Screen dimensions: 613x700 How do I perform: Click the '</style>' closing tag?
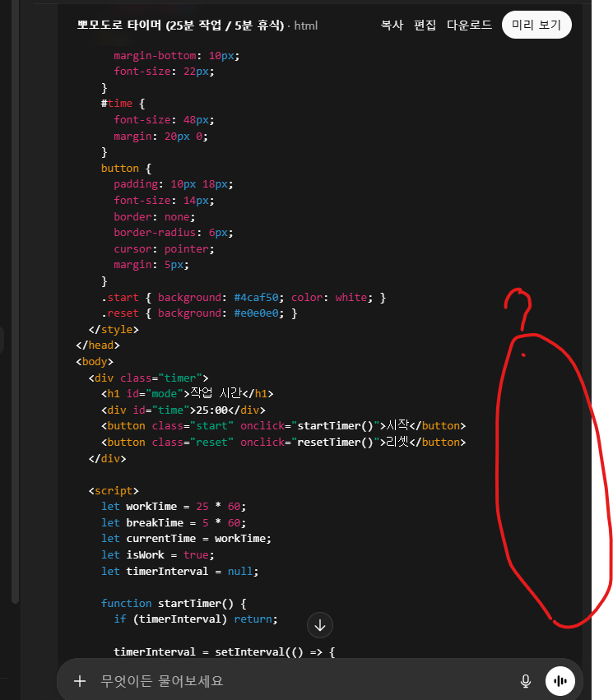tap(114, 330)
